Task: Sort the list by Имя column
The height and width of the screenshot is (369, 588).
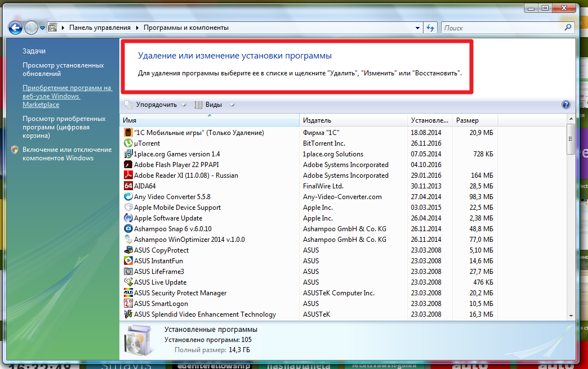Action: tap(210, 120)
